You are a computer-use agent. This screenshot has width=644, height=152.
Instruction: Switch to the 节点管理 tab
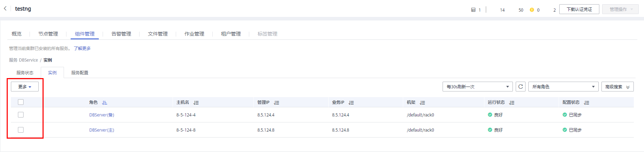(x=48, y=34)
